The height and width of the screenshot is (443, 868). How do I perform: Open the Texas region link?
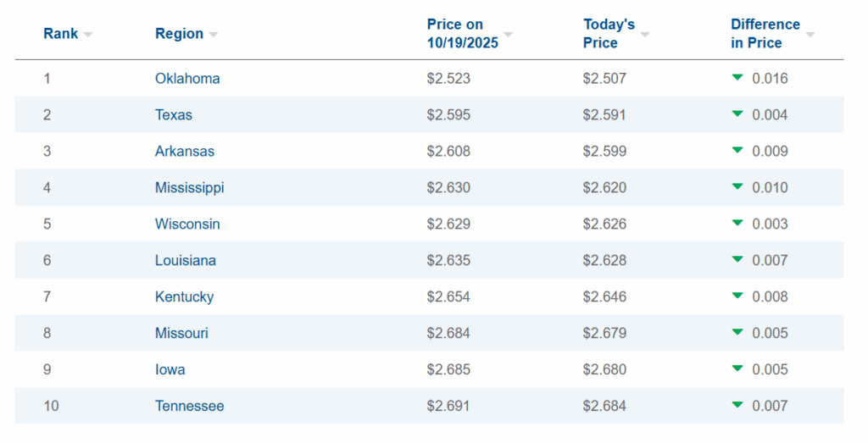[x=174, y=115]
